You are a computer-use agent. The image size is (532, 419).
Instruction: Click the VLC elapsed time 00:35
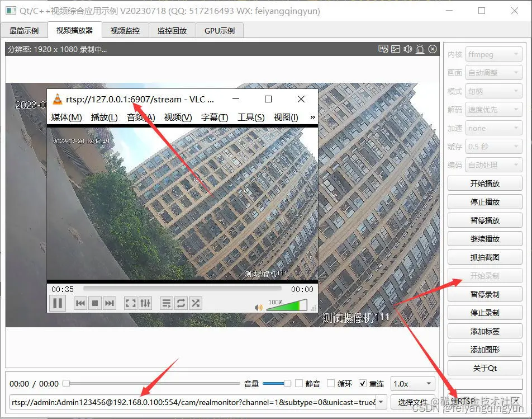[x=63, y=289]
